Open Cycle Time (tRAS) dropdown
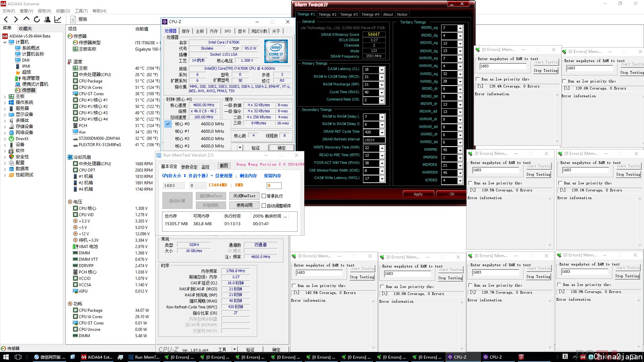Viewport: 644px width, 362px height. click(x=382, y=93)
